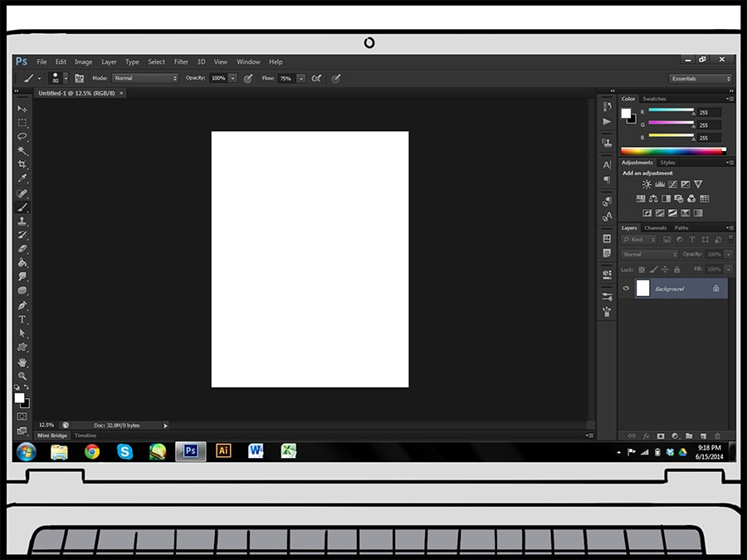
Task: Open the Essentials workspace dropdown
Action: click(x=701, y=79)
